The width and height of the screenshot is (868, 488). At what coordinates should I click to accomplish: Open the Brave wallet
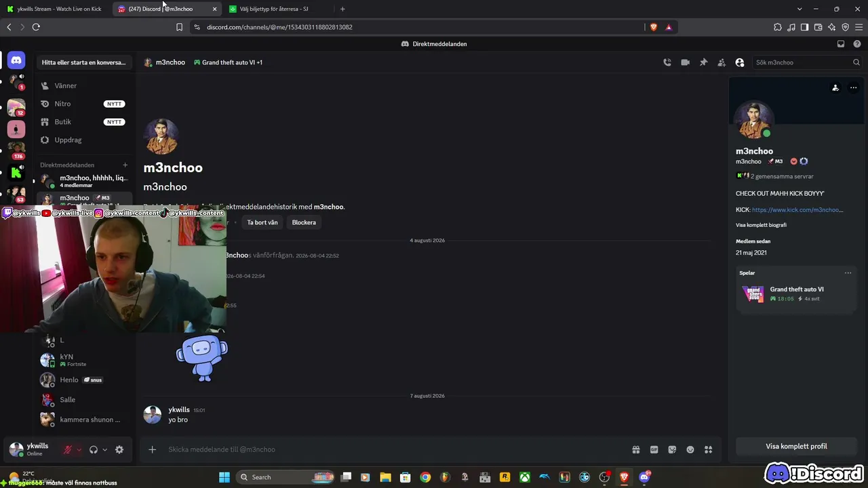click(818, 27)
